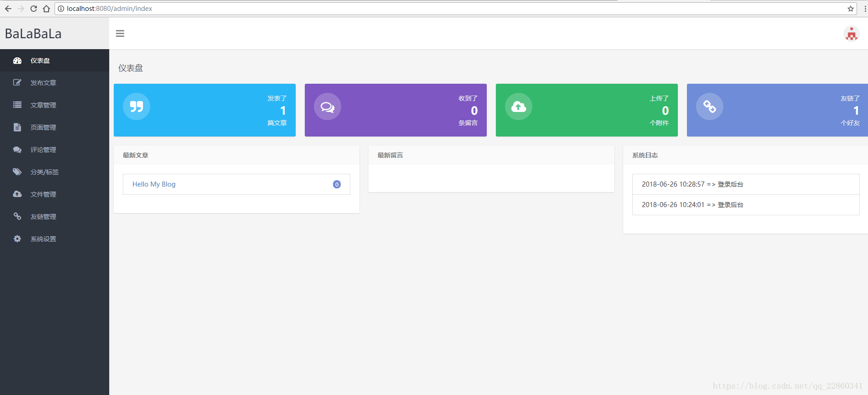Open 文件管理 in the sidebar
Screen dimensions: 868x395
(x=55, y=194)
